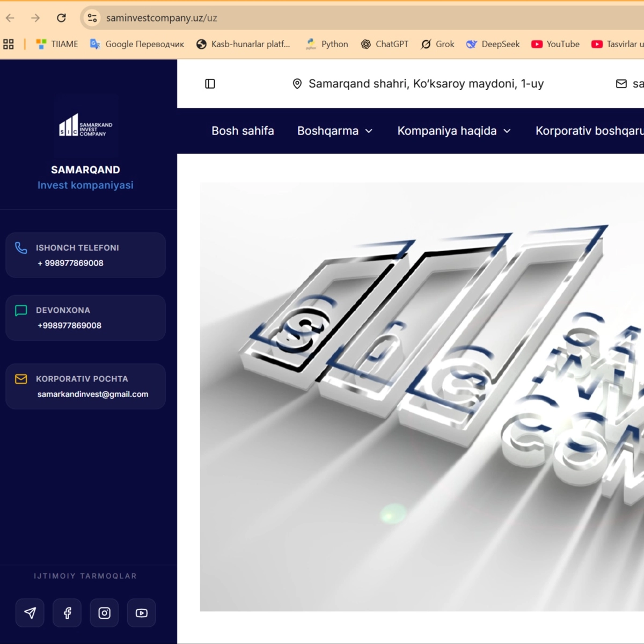
Task: Open the ChatGPT bookmark
Action: pyautogui.click(x=385, y=44)
